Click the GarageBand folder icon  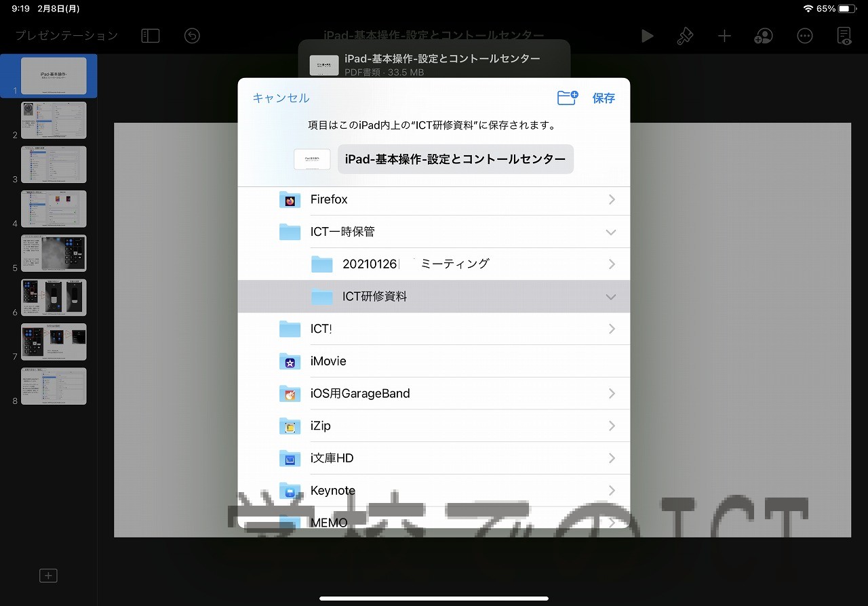pos(290,394)
